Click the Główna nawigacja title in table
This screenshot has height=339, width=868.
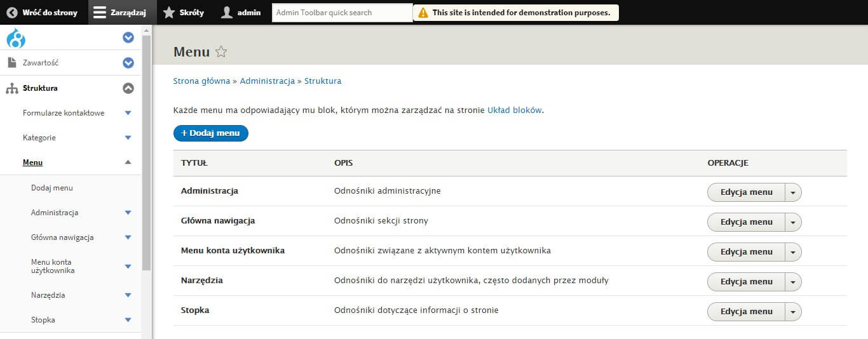pos(218,221)
